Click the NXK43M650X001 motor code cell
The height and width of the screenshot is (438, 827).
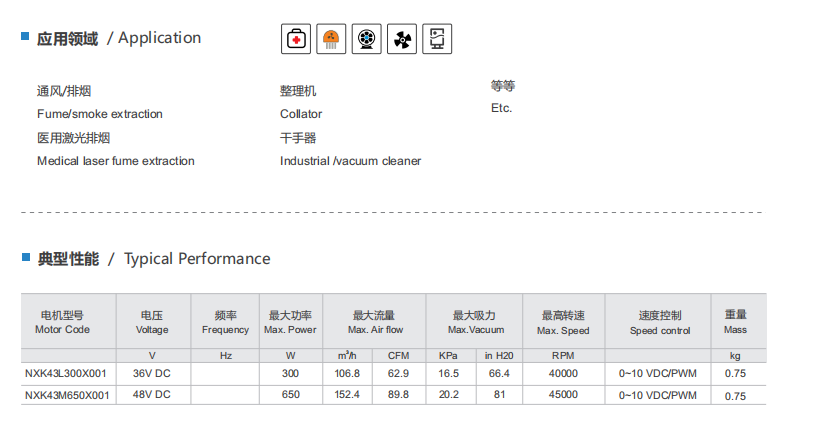[x=68, y=395]
